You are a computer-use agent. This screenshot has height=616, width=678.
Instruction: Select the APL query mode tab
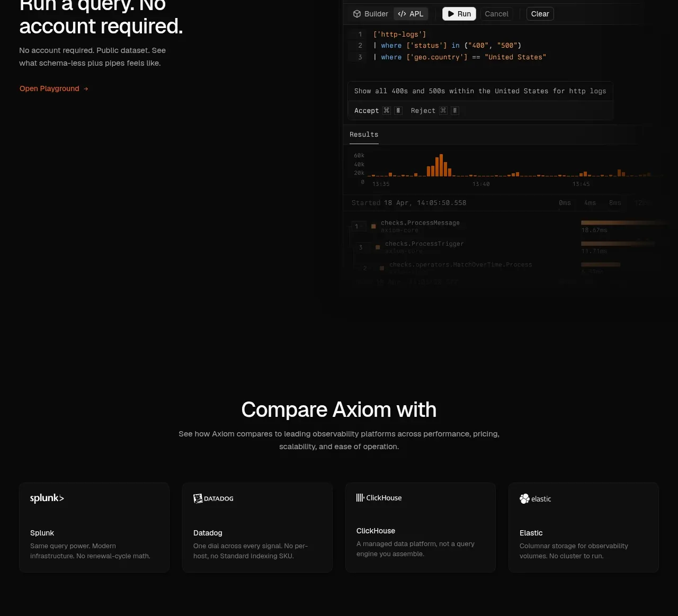(411, 14)
